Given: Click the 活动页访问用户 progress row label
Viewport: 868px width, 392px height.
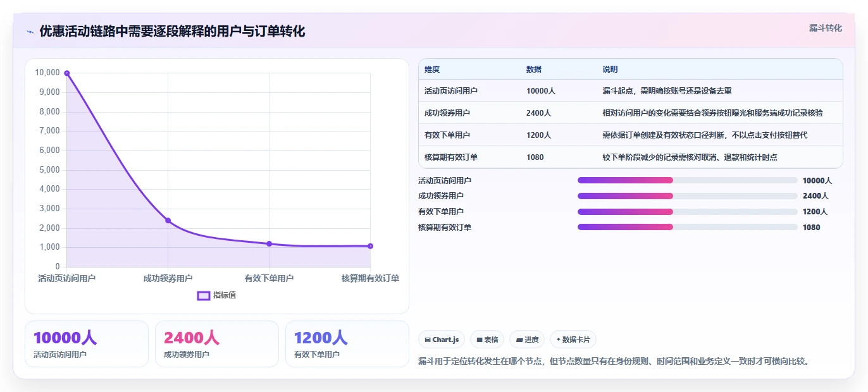Looking at the screenshot, I should [445, 181].
